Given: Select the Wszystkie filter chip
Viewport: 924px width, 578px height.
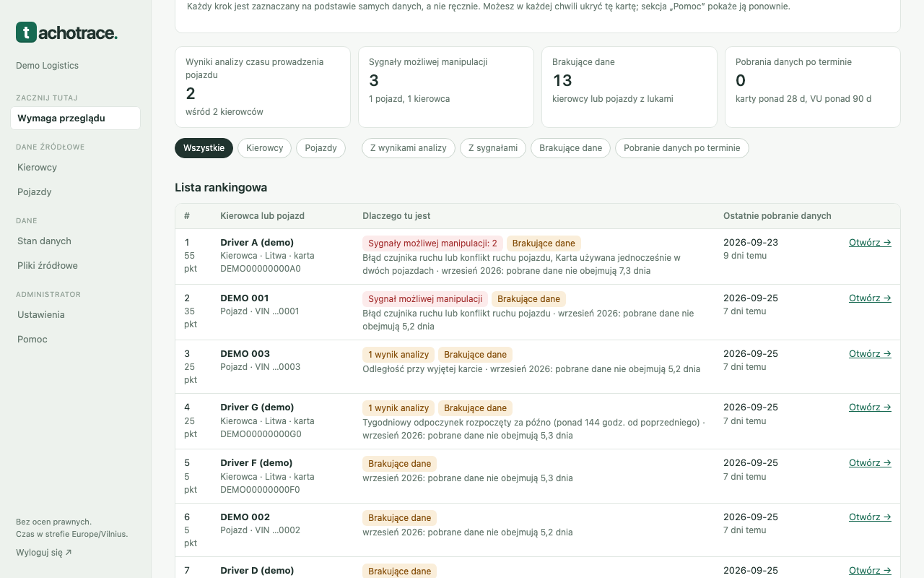Looking at the screenshot, I should (x=204, y=148).
